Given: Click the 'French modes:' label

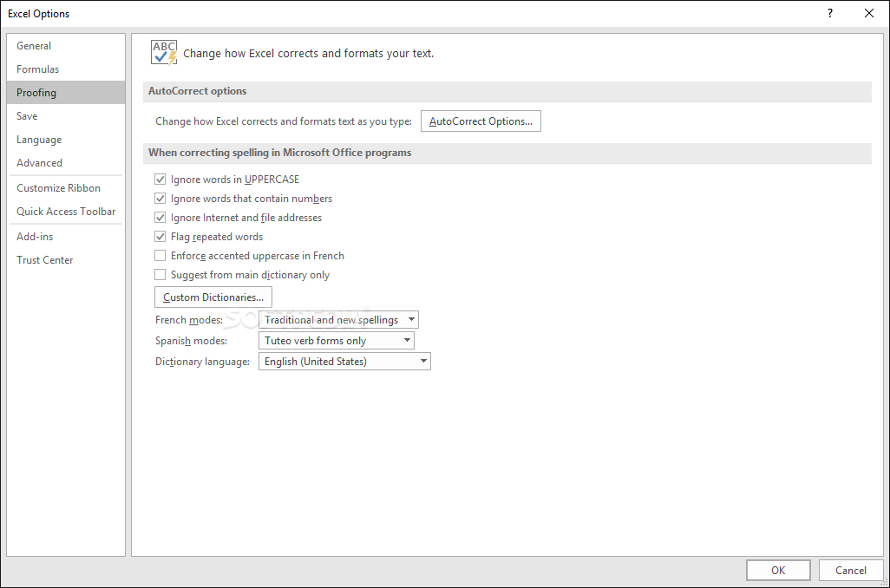Looking at the screenshot, I should [x=189, y=320].
